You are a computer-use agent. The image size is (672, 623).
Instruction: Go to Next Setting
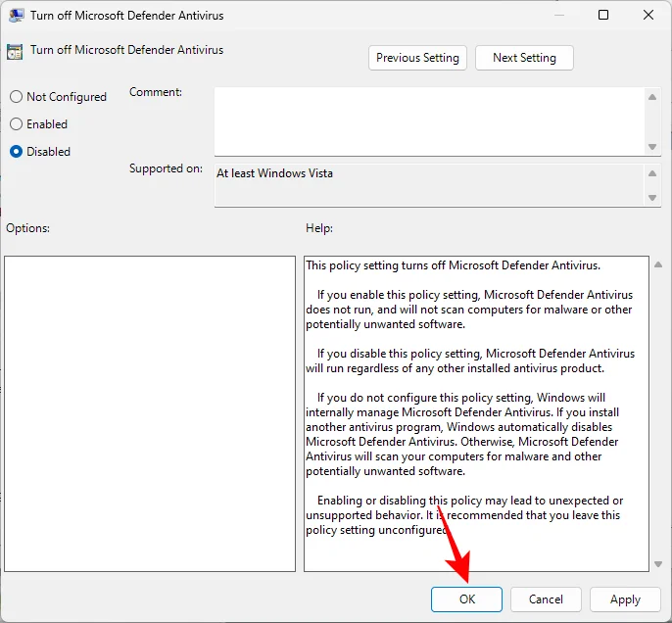(524, 58)
